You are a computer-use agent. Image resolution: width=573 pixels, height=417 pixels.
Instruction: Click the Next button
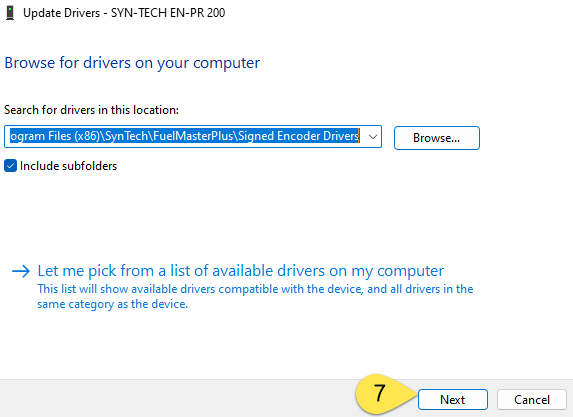(x=453, y=399)
